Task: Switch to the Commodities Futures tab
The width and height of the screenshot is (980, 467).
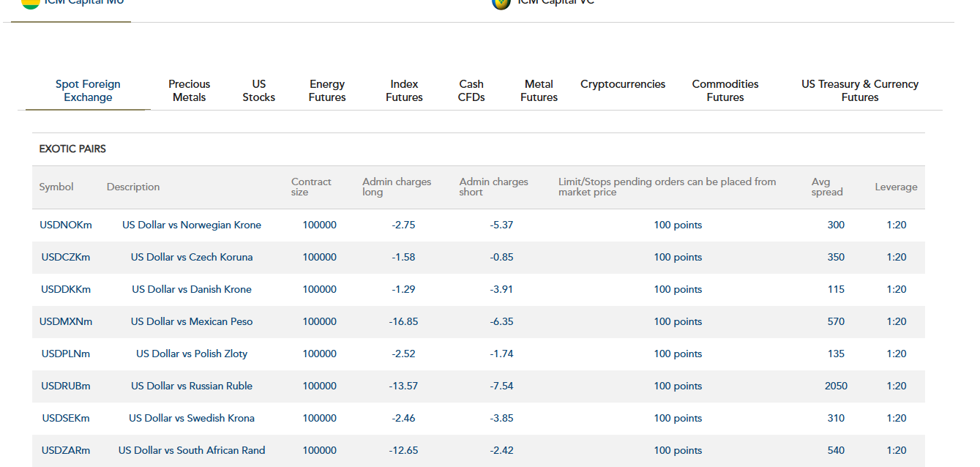Action: pos(725,91)
